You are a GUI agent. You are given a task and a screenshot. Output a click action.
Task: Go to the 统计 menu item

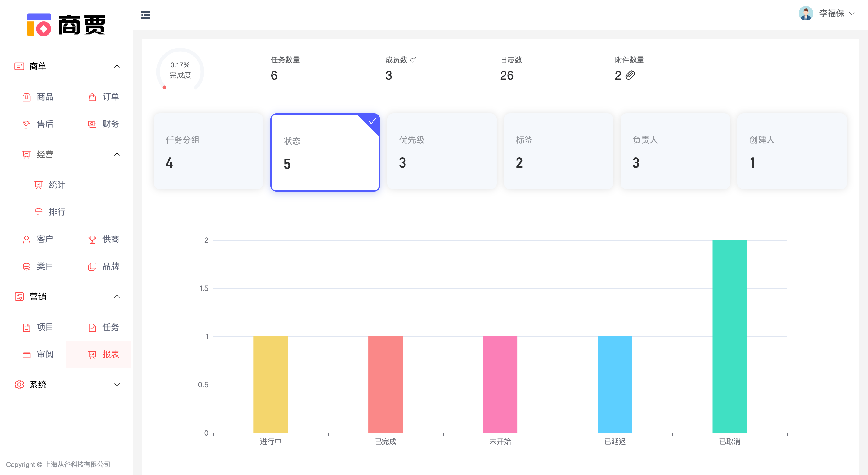tap(57, 185)
